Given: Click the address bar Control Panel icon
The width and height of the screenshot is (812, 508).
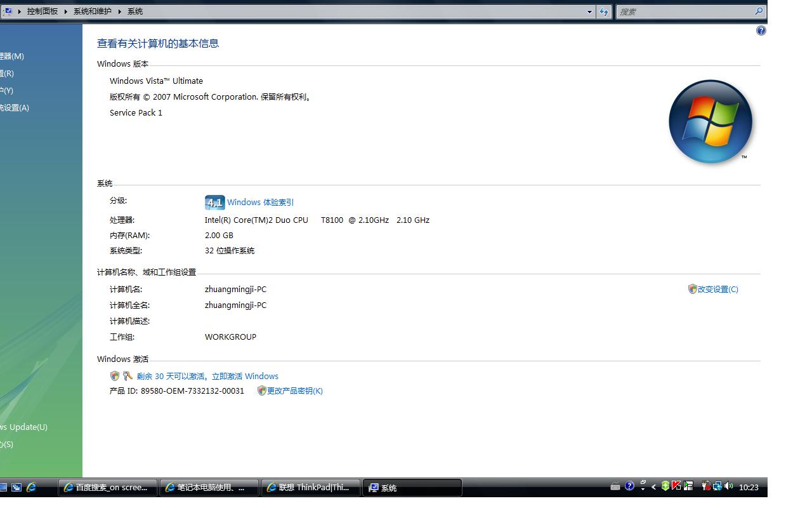Looking at the screenshot, I should (x=8, y=11).
